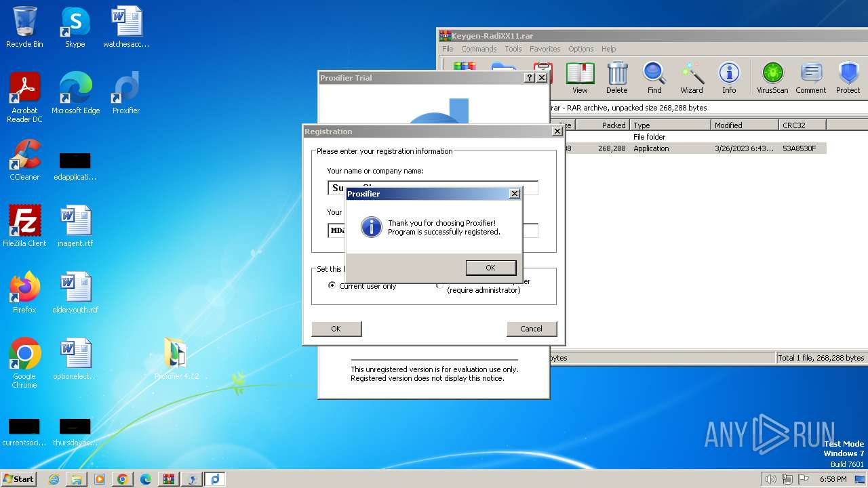The width and height of the screenshot is (868, 488).
Task: Click OK in the Registration dialog
Action: (x=336, y=329)
